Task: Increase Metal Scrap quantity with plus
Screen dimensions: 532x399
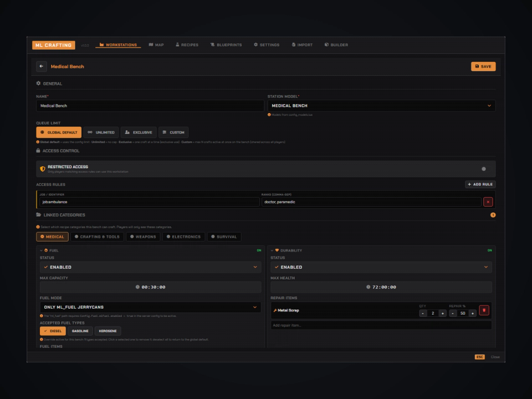Action: tap(442, 313)
